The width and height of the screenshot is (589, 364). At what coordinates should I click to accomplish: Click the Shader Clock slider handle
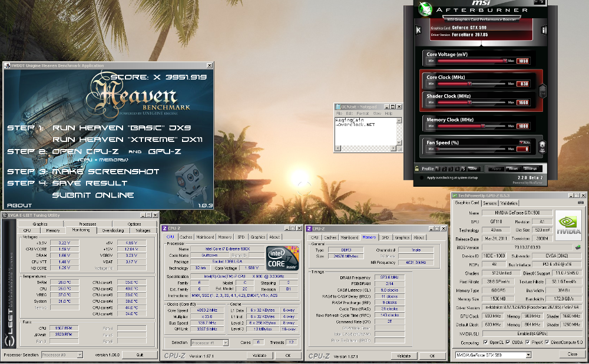point(469,102)
